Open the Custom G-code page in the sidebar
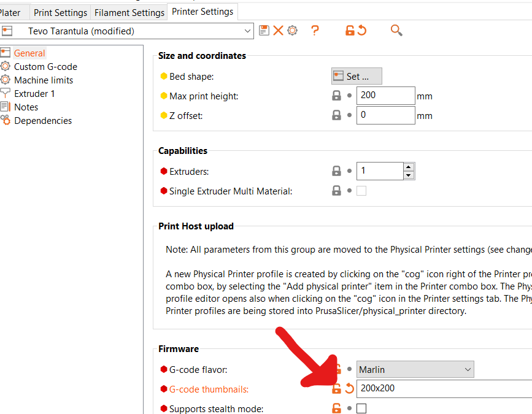The width and height of the screenshot is (532, 414). pyautogui.click(x=45, y=67)
